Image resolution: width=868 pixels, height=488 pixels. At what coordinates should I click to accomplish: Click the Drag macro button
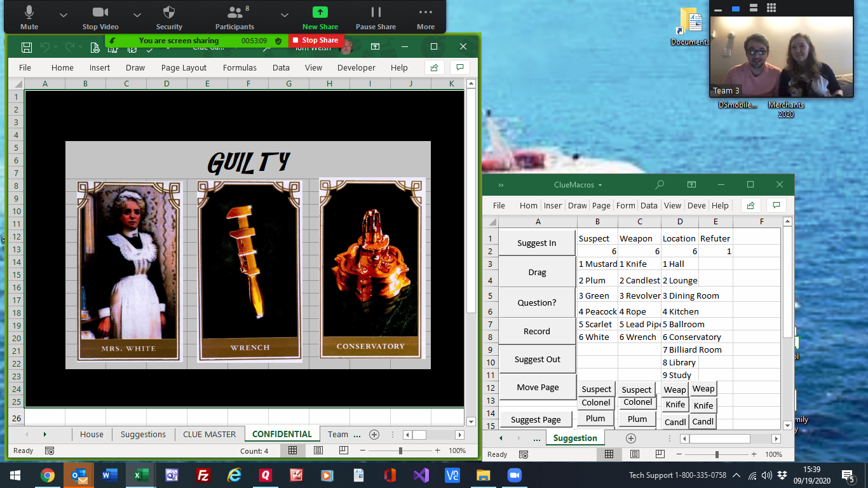click(537, 272)
